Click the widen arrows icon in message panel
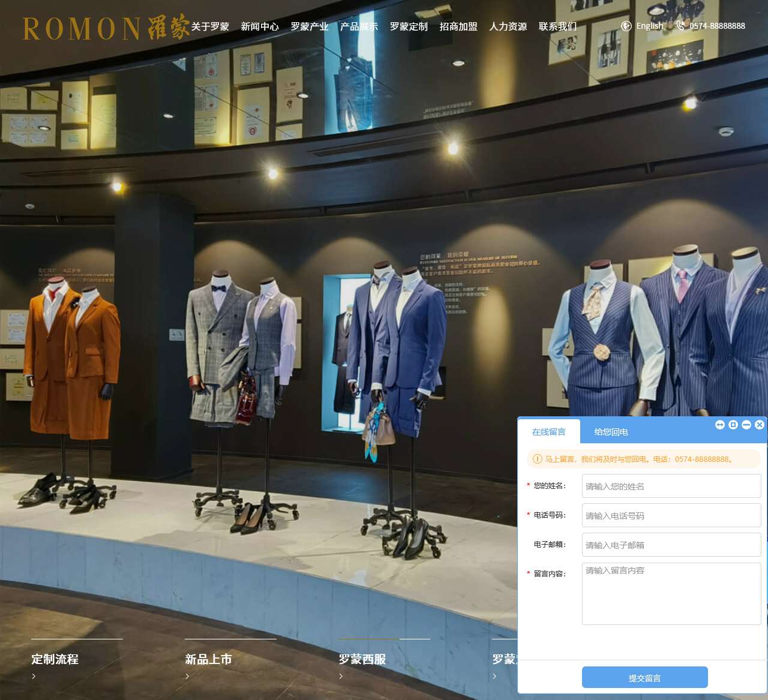 click(720, 425)
